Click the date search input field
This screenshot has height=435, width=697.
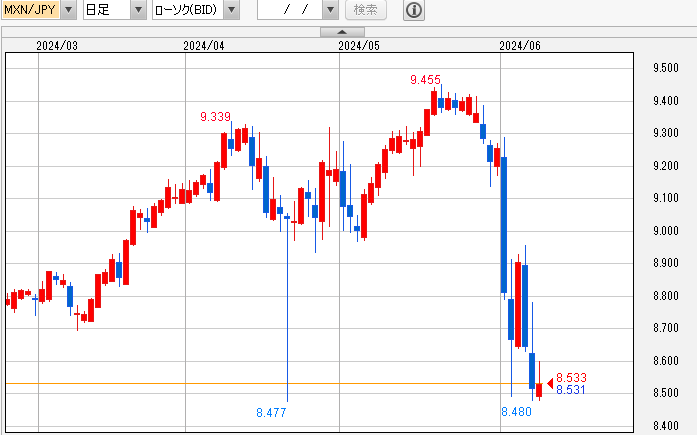coord(290,10)
